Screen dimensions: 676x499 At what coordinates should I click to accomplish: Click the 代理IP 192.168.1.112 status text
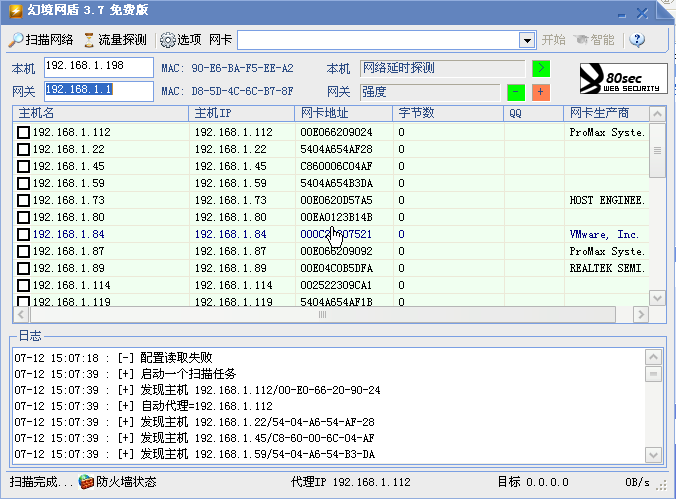click(x=351, y=482)
